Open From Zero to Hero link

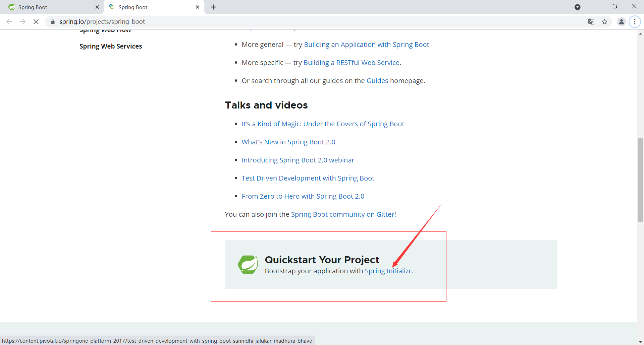(303, 196)
